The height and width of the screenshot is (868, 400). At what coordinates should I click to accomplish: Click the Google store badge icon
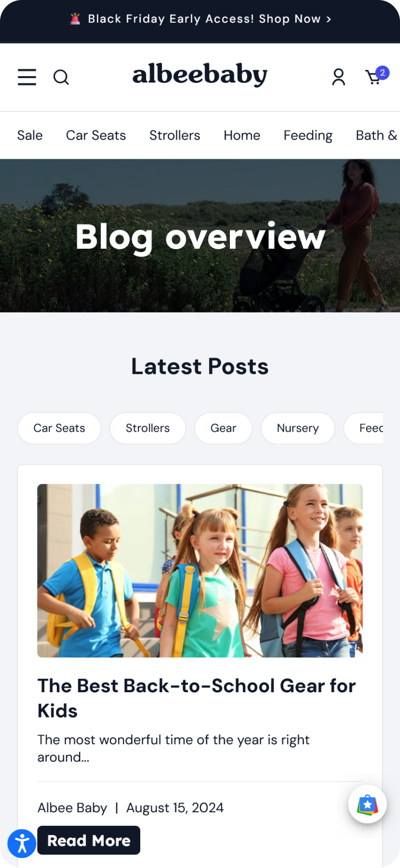[x=367, y=804]
